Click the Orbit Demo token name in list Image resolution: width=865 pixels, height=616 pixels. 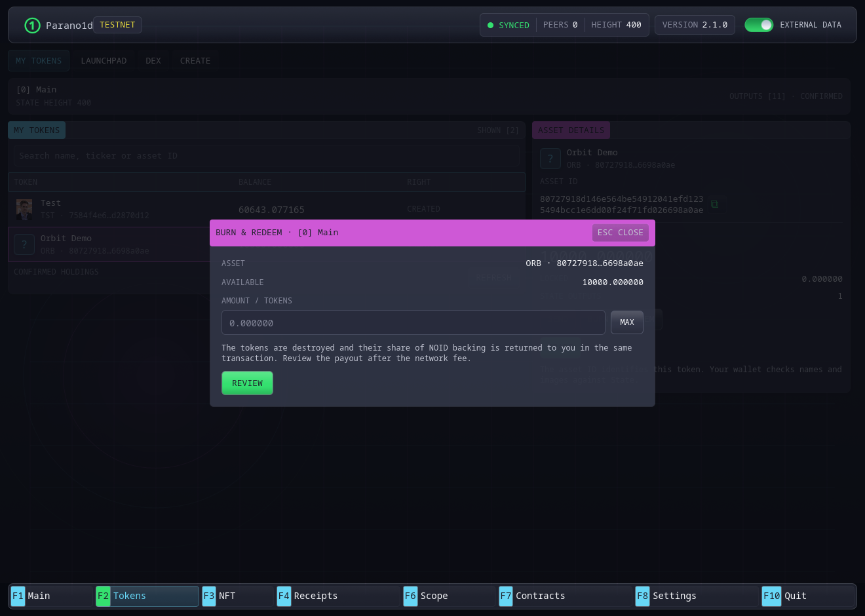(x=66, y=239)
